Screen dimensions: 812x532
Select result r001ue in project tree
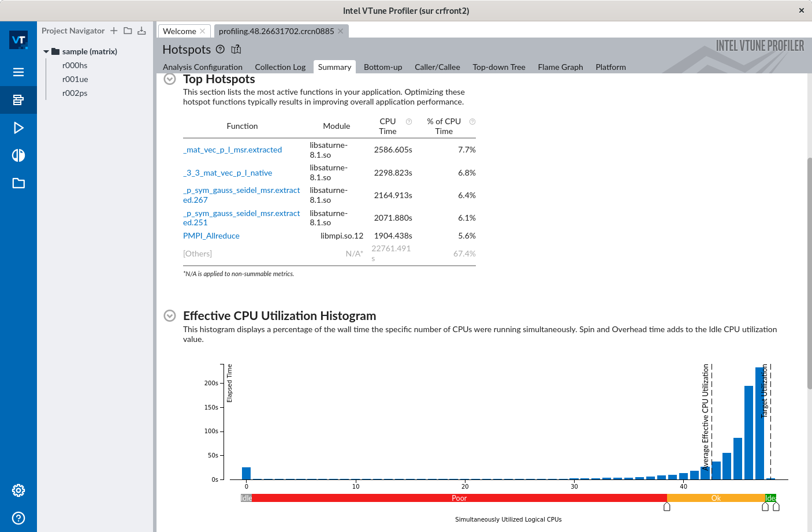tap(75, 79)
